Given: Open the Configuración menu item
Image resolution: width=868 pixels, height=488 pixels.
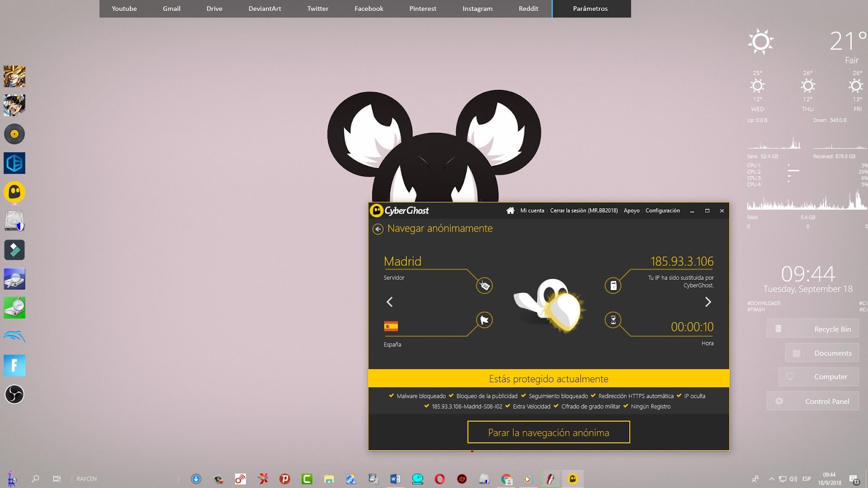Looking at the screenshot, I should click(x=662, y=210).
